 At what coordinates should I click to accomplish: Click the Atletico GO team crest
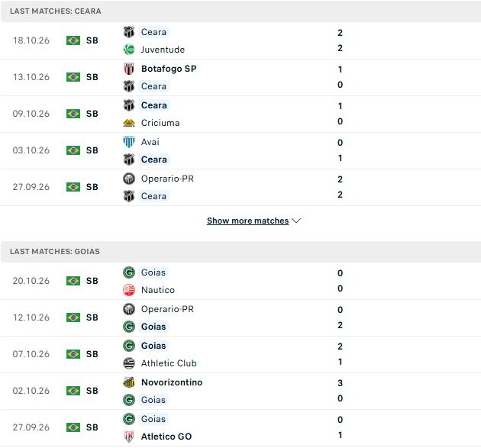[x=129, y=437]
